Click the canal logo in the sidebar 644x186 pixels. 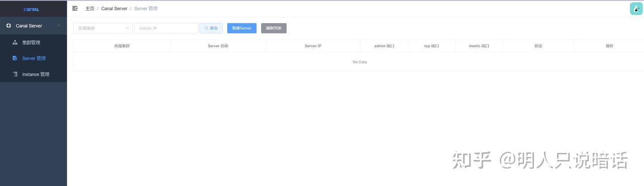(x=31, y=9)
